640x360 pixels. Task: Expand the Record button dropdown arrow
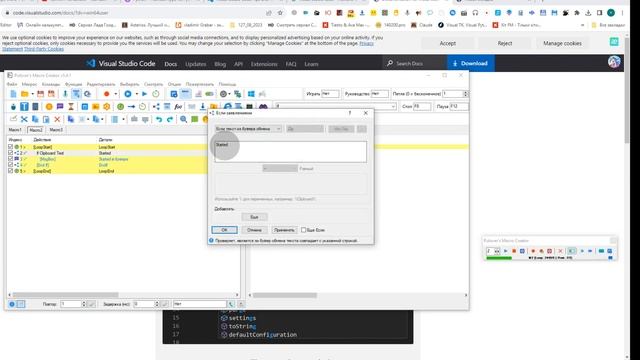[x=116, y=94]
